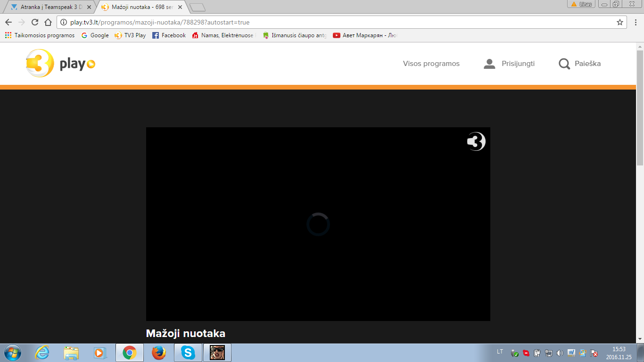644x362 pixels.
Task: Open a new browser tab
Action: (197, 7)
